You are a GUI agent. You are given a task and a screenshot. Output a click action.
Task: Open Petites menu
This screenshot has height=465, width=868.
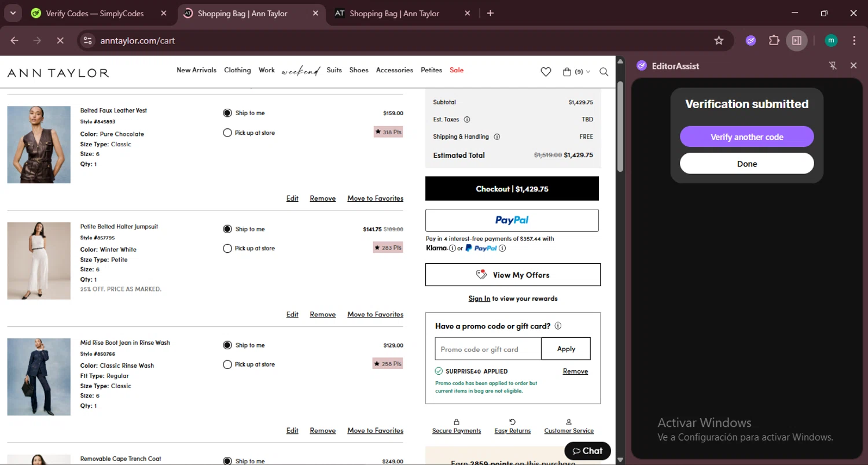[x=431, y=70]
